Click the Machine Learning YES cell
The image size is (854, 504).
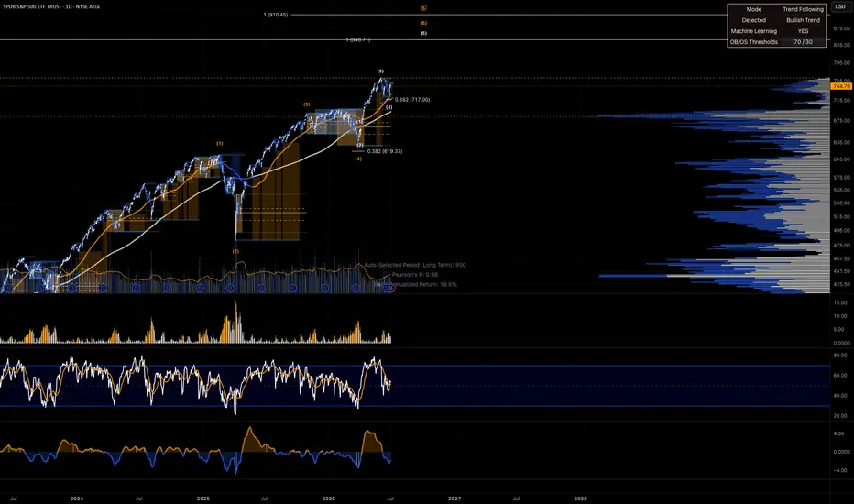[803, 31]
